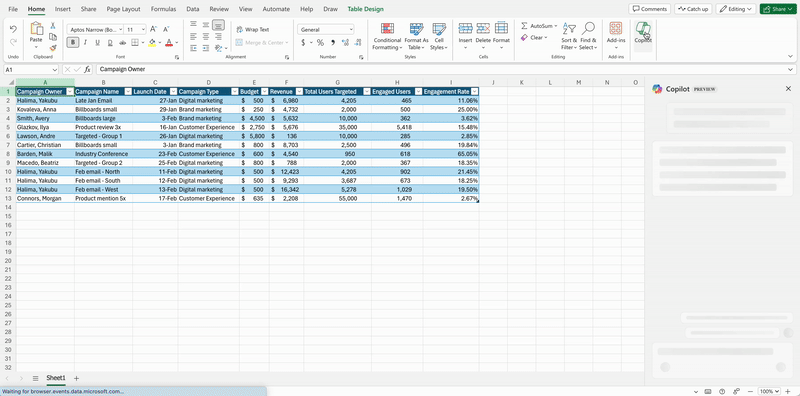The image size is (800, 396).
Task: Open the Editing mode button
Action: coord(736,9)
